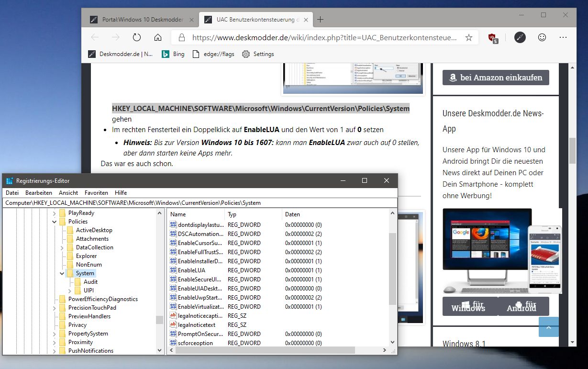The height and width of the screenshot is (369, 588).
Task: Expand the PushNotifications registry key
Action: click(55, 351)
